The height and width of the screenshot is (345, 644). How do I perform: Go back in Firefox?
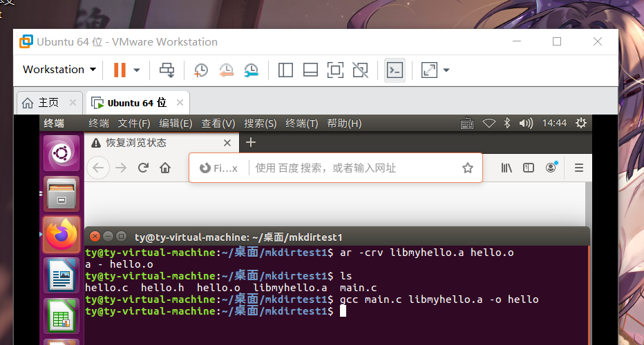tap(99, 168)
